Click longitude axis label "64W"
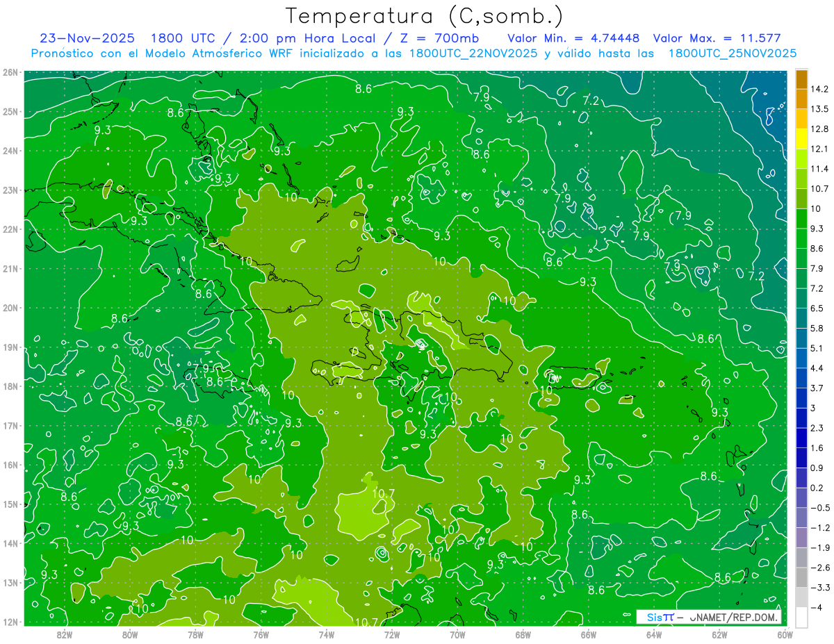 click(x=654, y=634)
